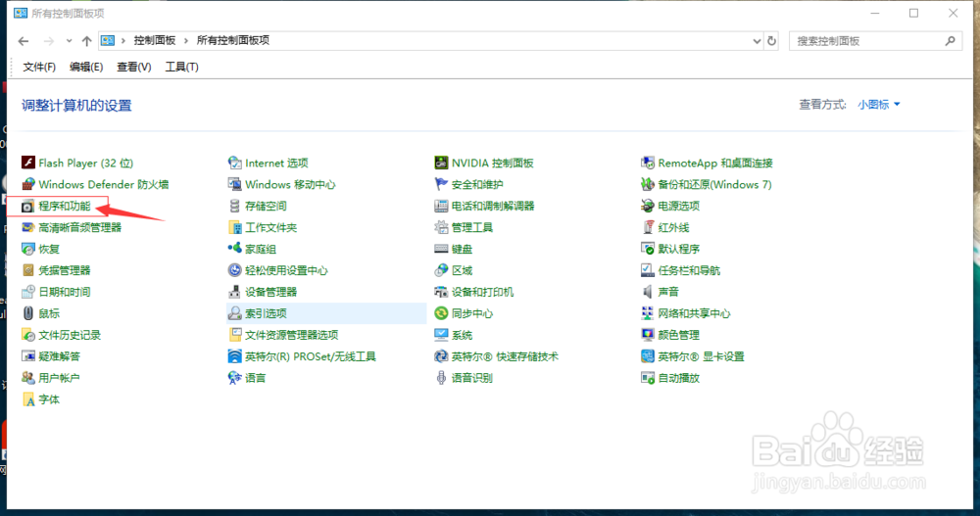Open Flash Player (32 位) icon

(x=28, y=164)
